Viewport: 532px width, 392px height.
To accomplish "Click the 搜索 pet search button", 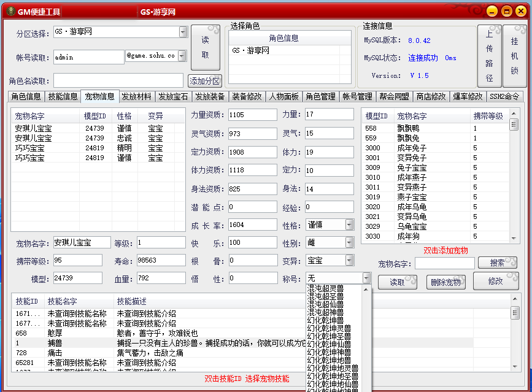I will [x=497, y=263].
